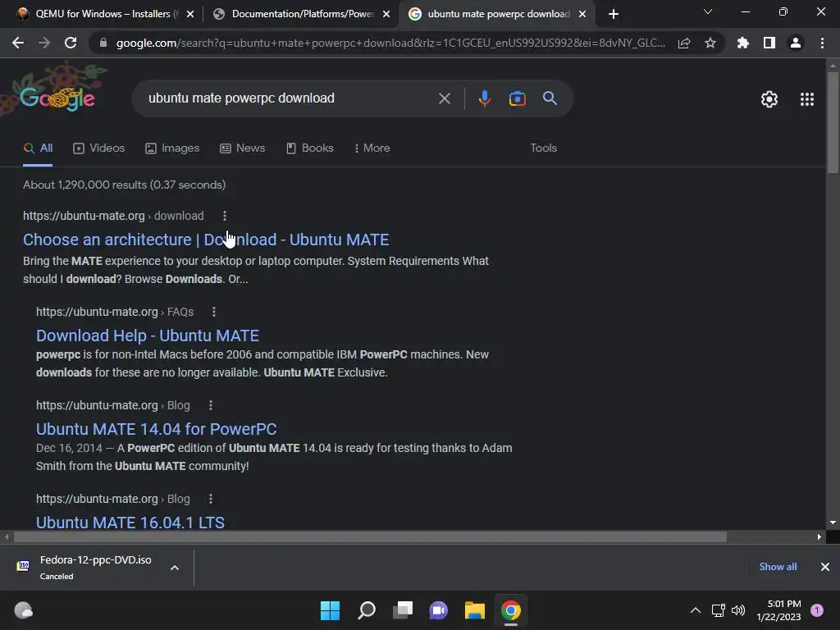Open Google quick settings gear
This screenshot has width=840, height=630.
[769, 99]
